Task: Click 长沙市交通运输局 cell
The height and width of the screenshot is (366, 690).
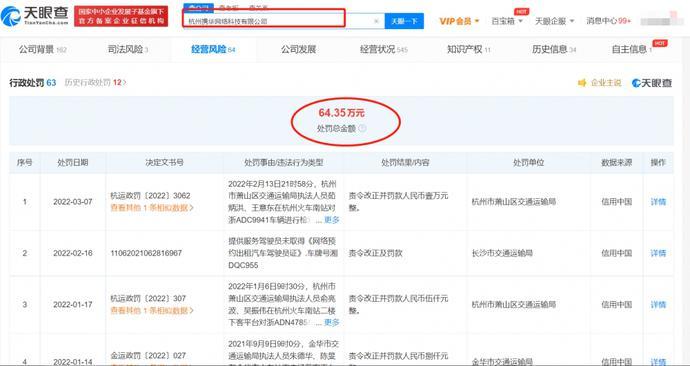Action: 502,253
